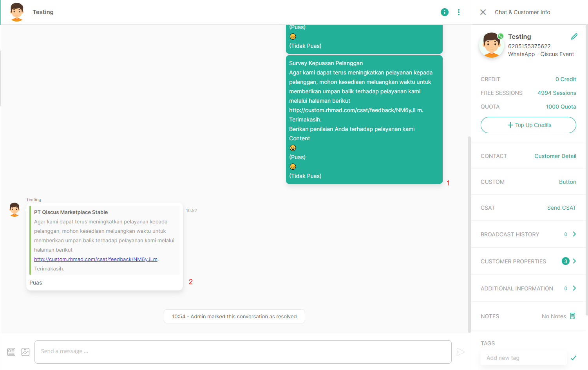Click the Send CSAT link
This screenshot has height=370, width=588.
[x=561, y=208]
